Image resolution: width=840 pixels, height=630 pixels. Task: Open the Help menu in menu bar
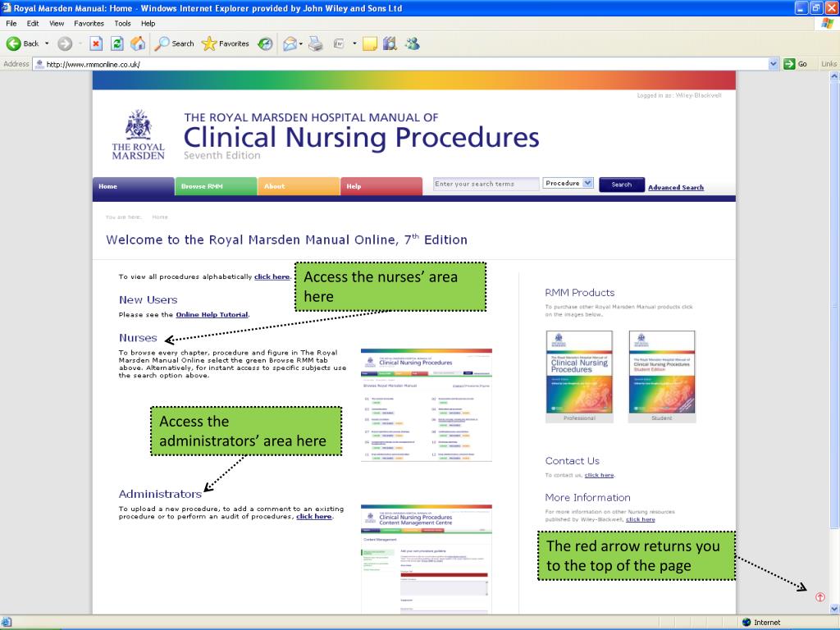[148, 23]
